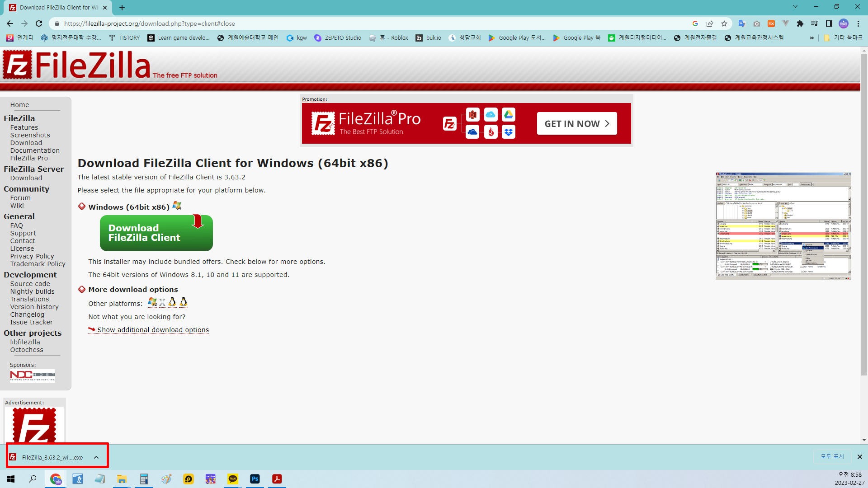Viewport: 868px width, 488px height.
Task: Open the Screenshots sidebar menu item
Action: (x=30, y=135)
